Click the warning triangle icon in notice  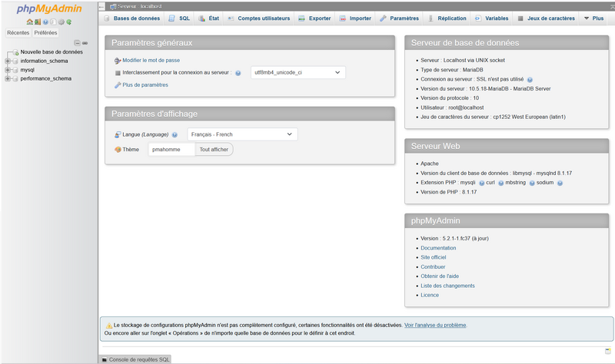click(109, 326)
